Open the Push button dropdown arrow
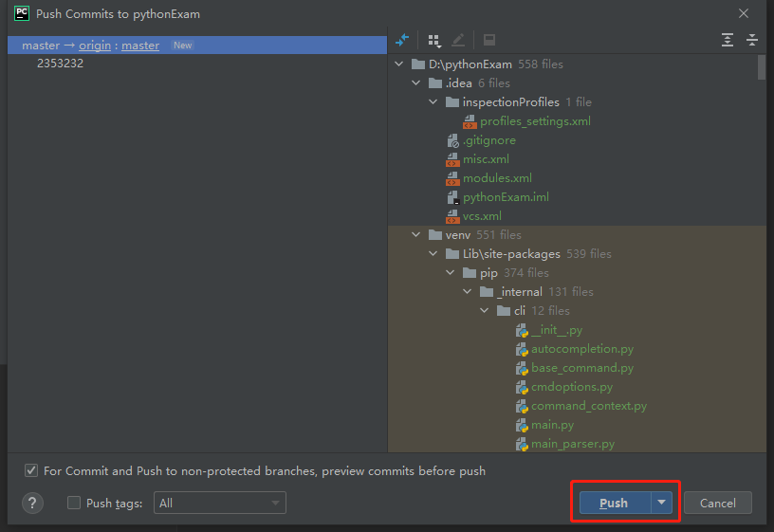 (x=661, y=503)
